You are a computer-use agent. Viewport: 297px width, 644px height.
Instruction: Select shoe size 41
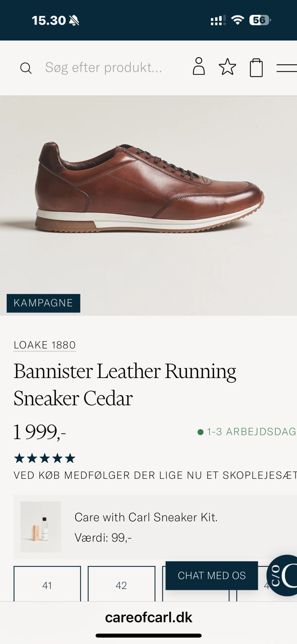tap(47, 585)
